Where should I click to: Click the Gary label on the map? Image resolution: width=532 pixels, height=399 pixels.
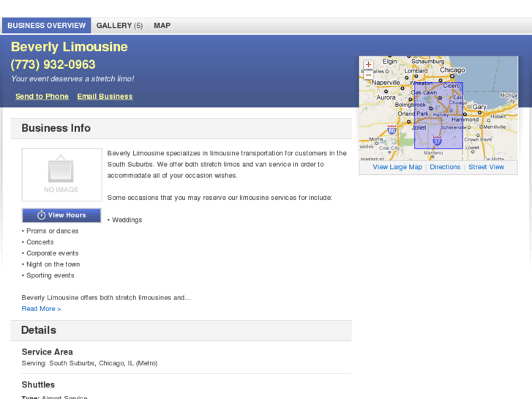[479, 107]
